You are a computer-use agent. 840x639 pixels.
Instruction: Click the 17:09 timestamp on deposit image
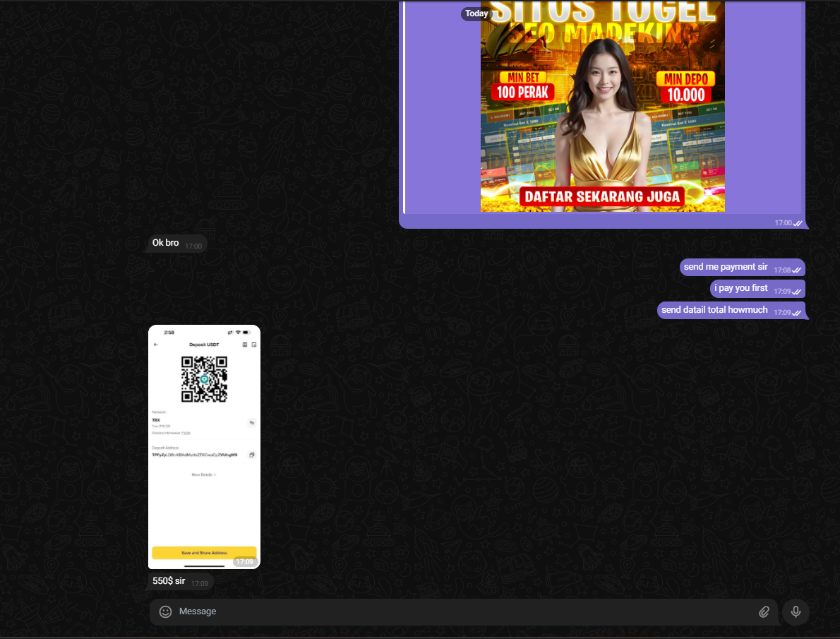tap(244, 562)
